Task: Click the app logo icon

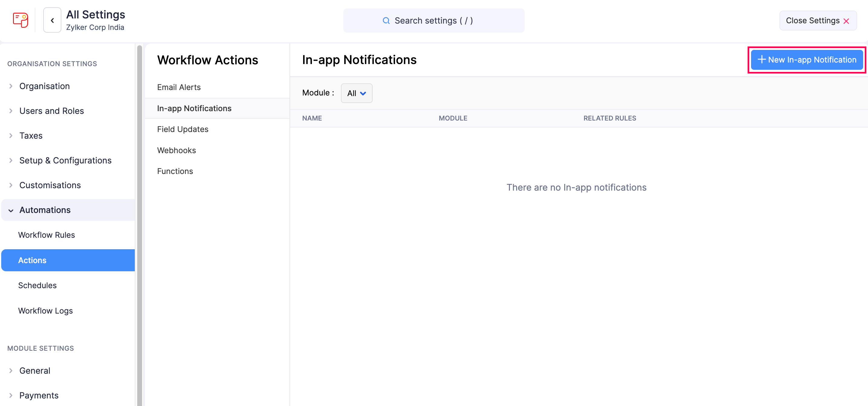Action: (20, 20)
